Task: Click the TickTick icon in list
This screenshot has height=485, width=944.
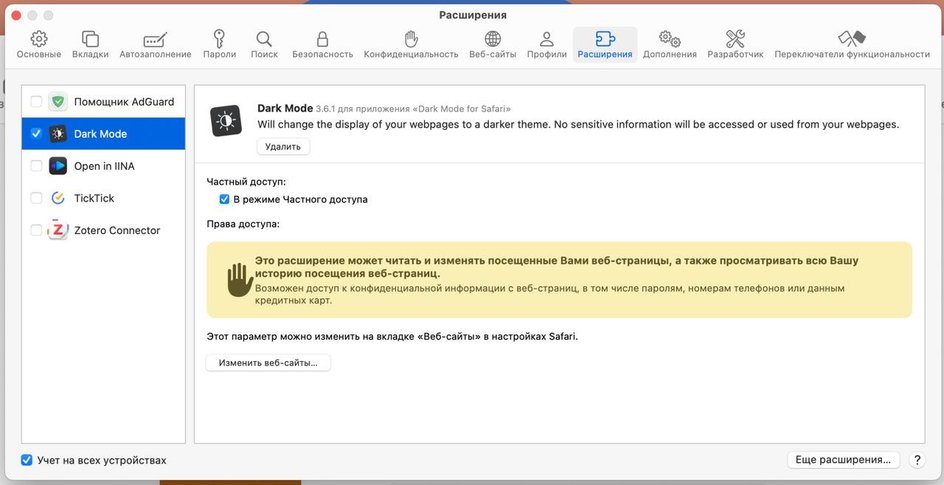Action: (58, 198)
